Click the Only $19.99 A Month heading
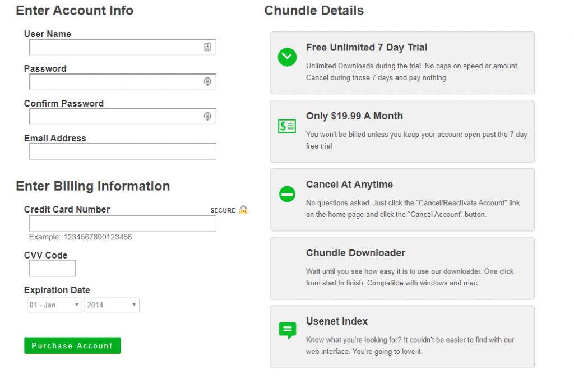 tap(354, 116)
